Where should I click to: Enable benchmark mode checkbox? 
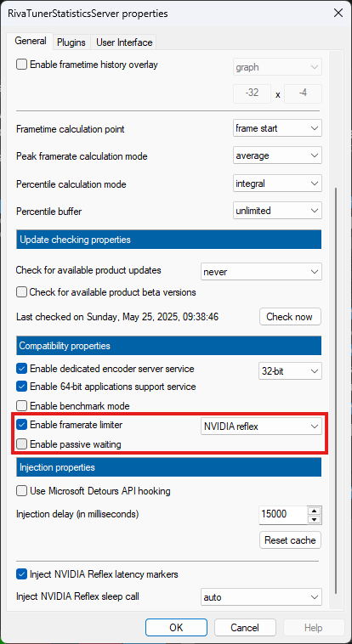[21, 406]
